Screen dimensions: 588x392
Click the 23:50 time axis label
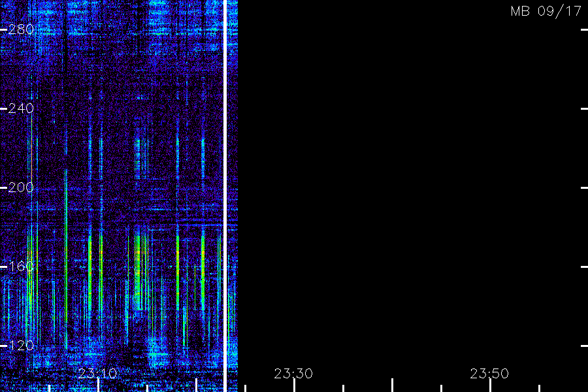(x=489, y=374)
